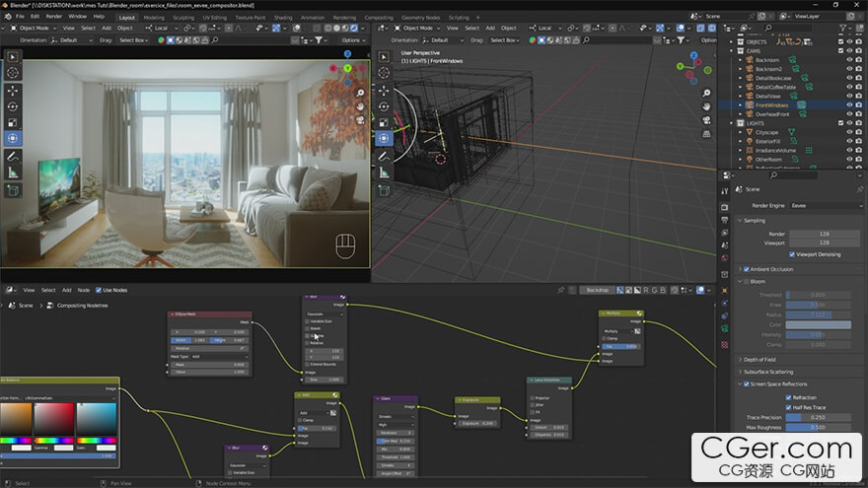The image size is (868, 488).
Task: Click the Backdrop button in compositor
Action: [x=598, y=290]
